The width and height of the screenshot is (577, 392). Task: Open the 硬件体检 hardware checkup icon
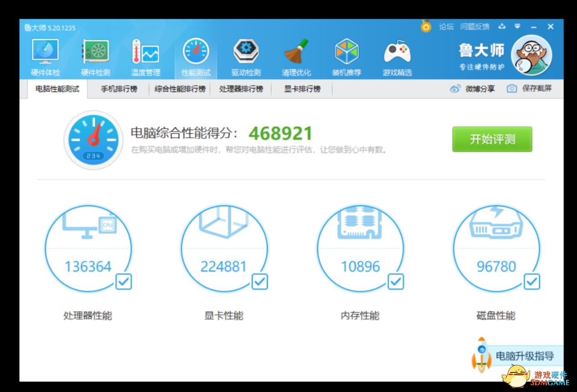45,52
